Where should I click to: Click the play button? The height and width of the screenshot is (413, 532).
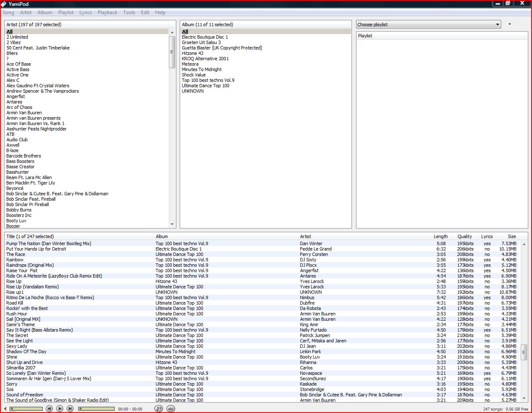[x=59, y=409]
